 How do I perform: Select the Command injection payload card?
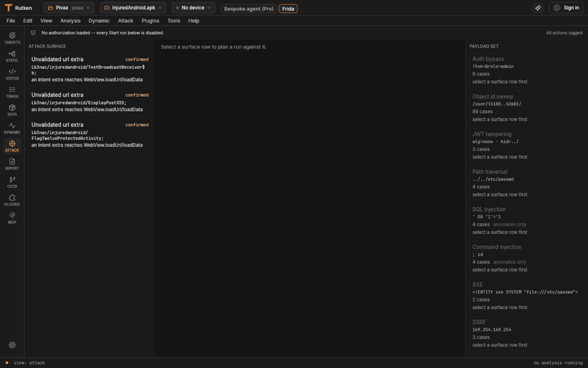pyautogui.click(x=500, y=258)
